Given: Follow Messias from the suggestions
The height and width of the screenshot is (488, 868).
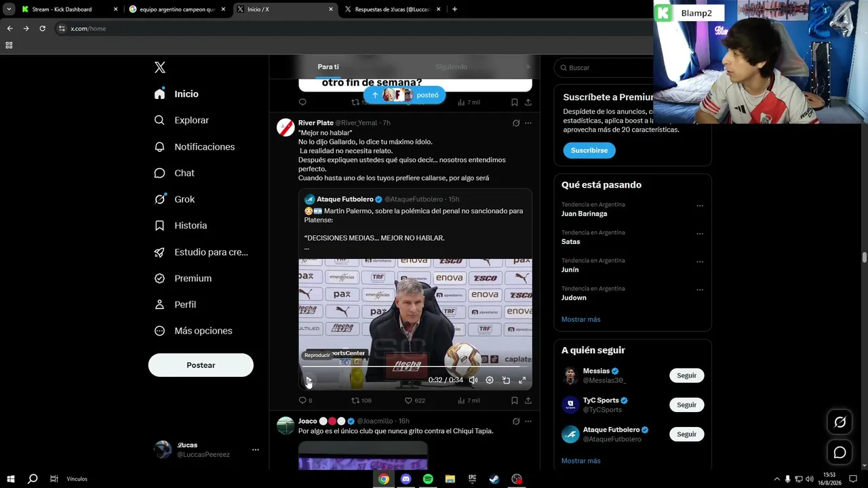Looking at the screenshot, I should click(686, 375).
